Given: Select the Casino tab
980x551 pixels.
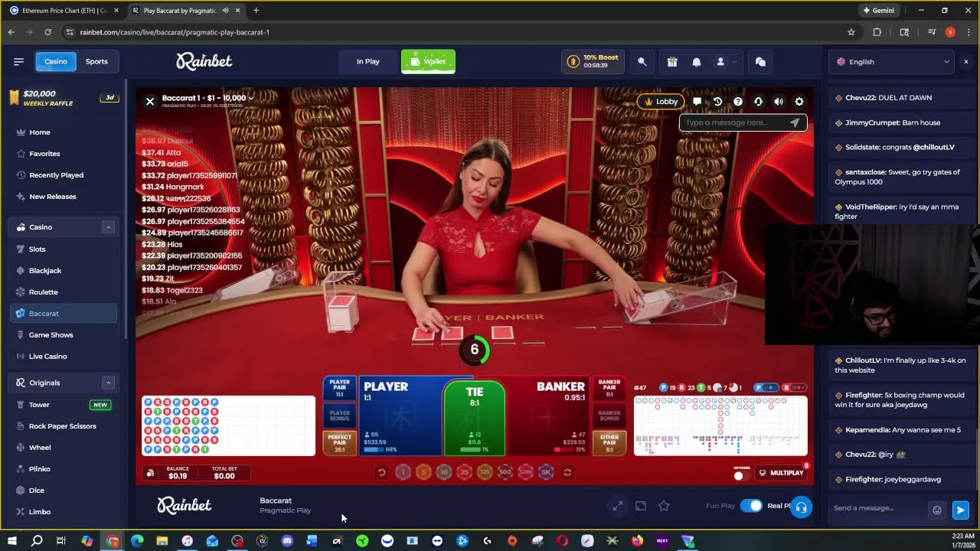Looking at the screenshot, I should tap(55, 61).
